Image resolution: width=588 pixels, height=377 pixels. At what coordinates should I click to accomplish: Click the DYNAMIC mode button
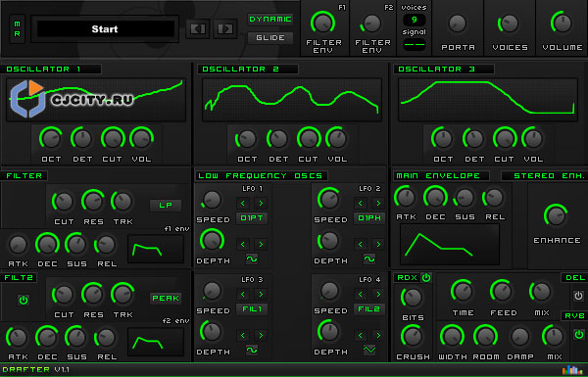[x=270, y=20]
